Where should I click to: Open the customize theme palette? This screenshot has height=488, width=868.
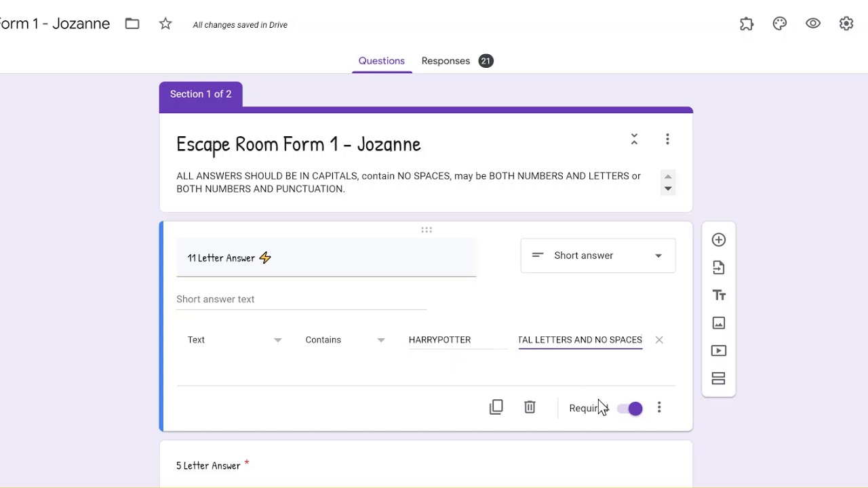[780, 24]
